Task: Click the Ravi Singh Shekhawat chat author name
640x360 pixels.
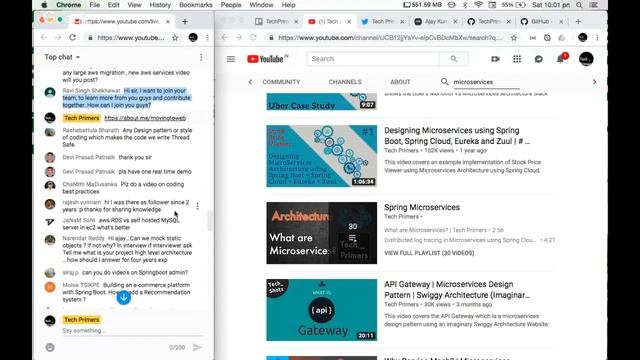Action: [x=91, y=91]
